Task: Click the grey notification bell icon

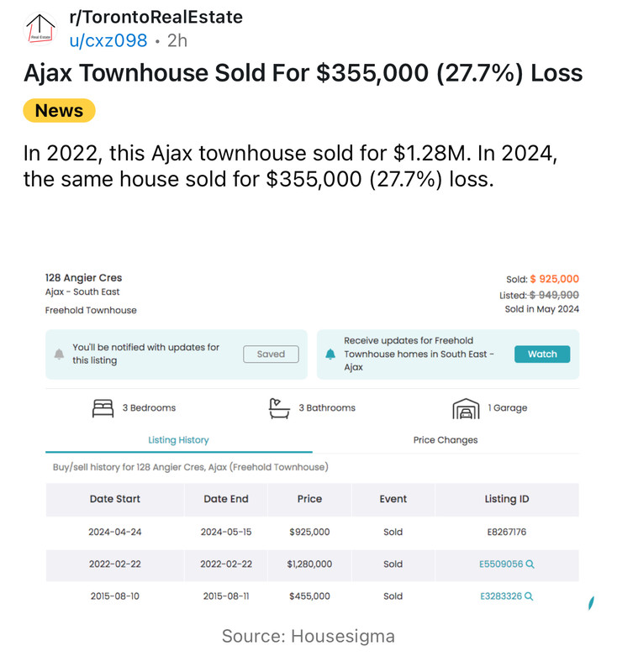Action: [59, 354]
